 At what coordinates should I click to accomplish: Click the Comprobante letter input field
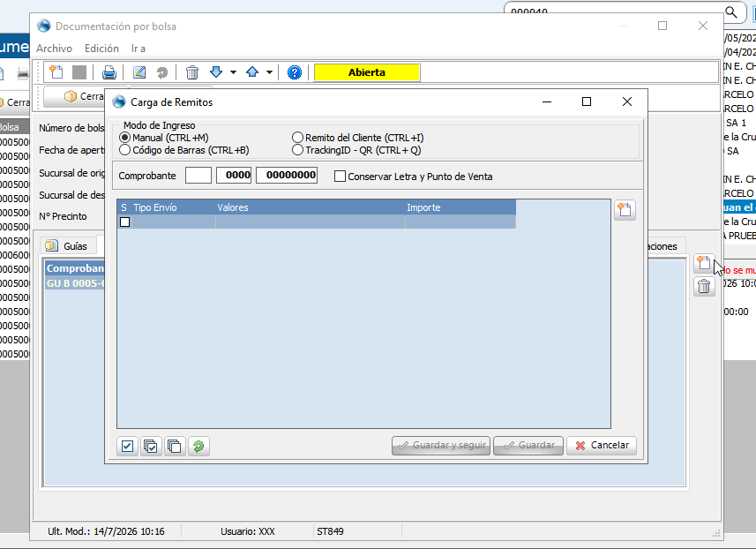point(198,175)
